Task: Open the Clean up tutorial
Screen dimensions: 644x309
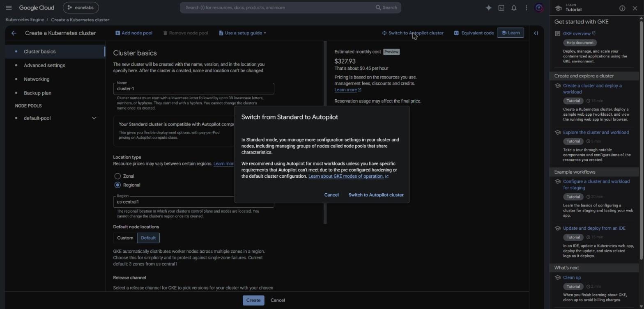Action: 572,278
